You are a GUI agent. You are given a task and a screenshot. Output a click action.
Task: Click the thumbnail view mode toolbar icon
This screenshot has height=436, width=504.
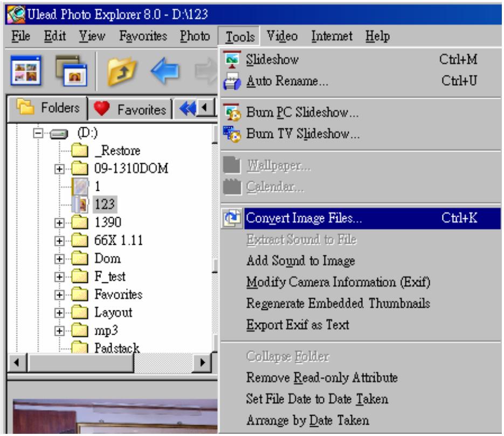pos(26,71)
